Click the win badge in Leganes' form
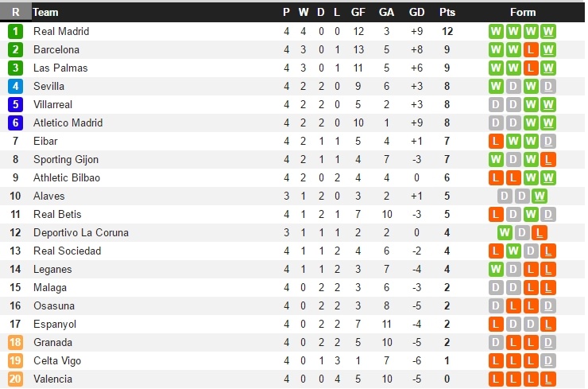 [496, 270]
